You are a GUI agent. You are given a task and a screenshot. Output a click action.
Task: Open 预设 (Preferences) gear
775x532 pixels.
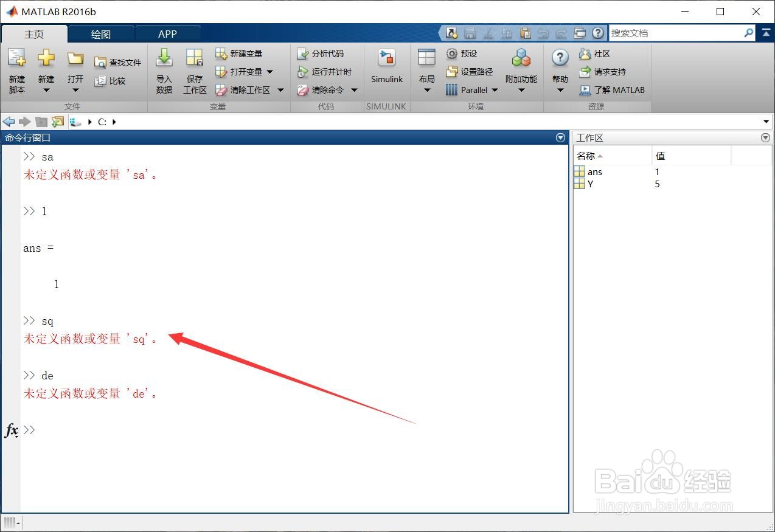tap(462, 54)
